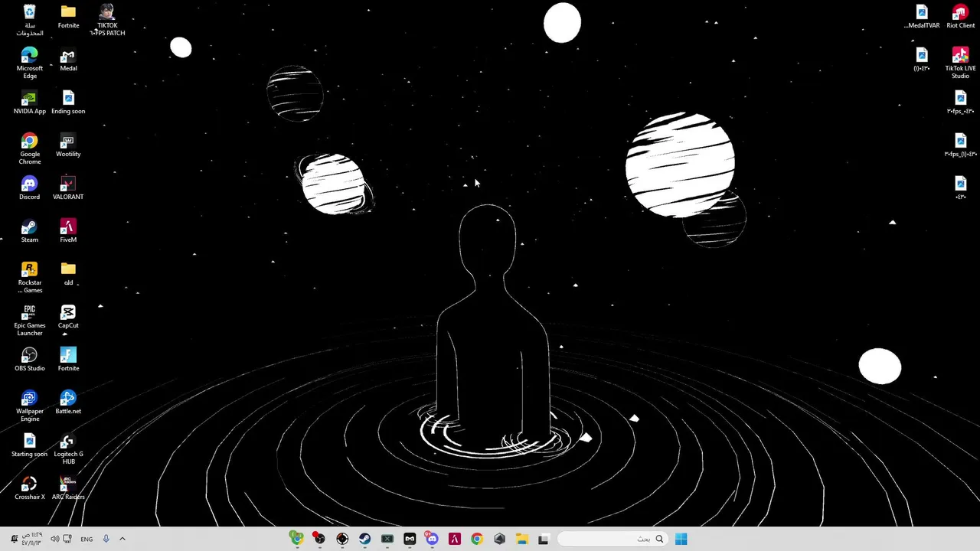This screenshot has width=980, height=551.
Task: Select the MedalTVAR image file on desktop
Action: [922, 17]
